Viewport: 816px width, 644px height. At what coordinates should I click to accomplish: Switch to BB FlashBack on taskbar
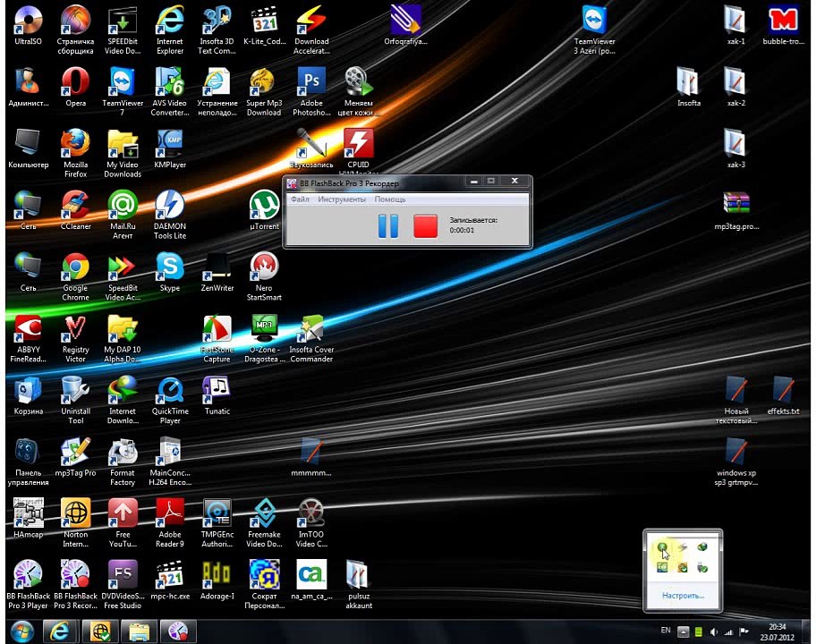(178, 631)
